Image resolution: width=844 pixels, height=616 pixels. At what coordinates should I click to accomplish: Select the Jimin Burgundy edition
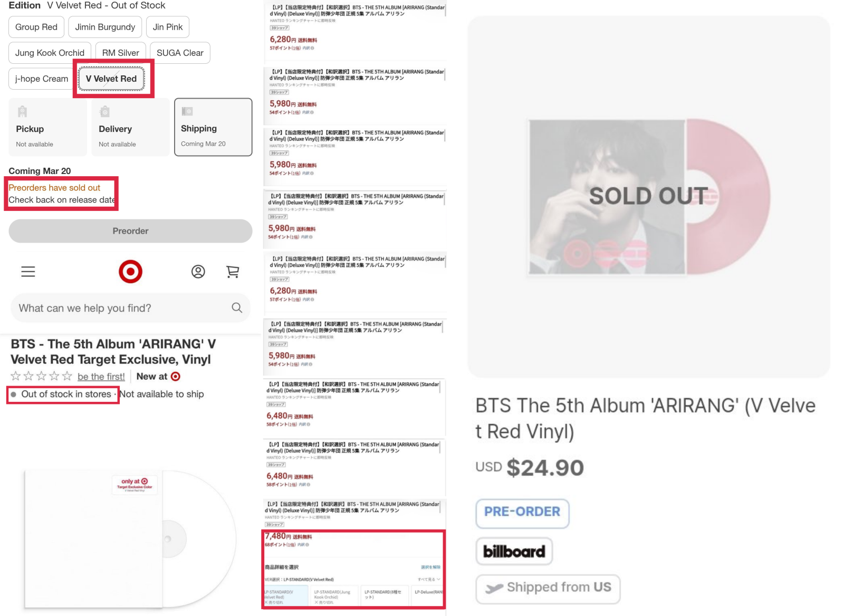(105, 27)
